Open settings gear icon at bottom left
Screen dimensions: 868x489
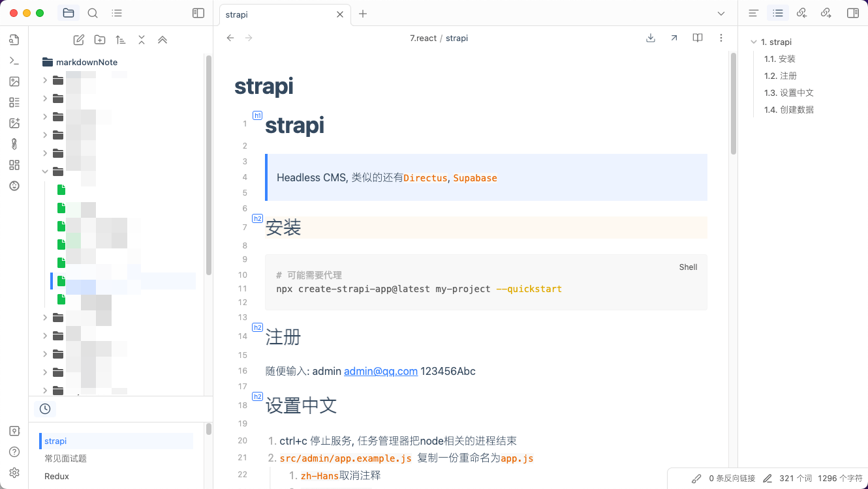pos(14,473)
